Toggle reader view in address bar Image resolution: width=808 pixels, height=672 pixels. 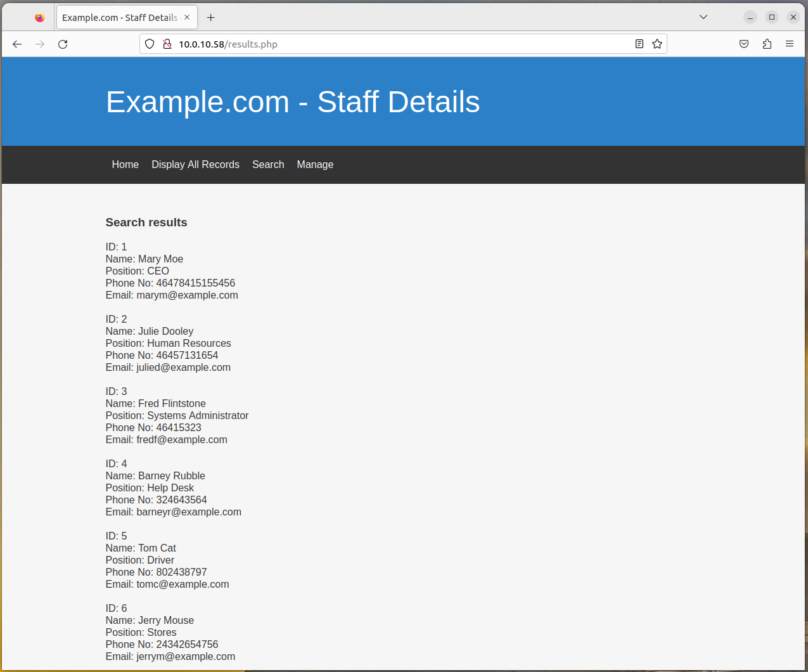tap(639, 44)
